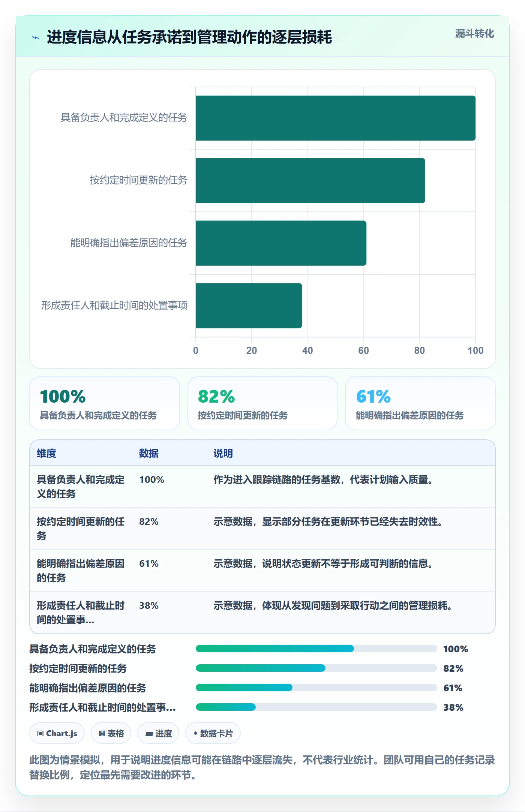The width and height of the screenshot is (525, 812).
Task: Click description about 采取行动之间的管理损耗
Action: point(333,605)
